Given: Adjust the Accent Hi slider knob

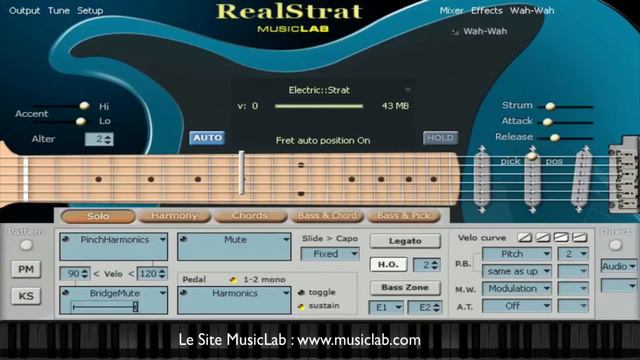Looking at the screenshot, I should click(x=84, y=106).
